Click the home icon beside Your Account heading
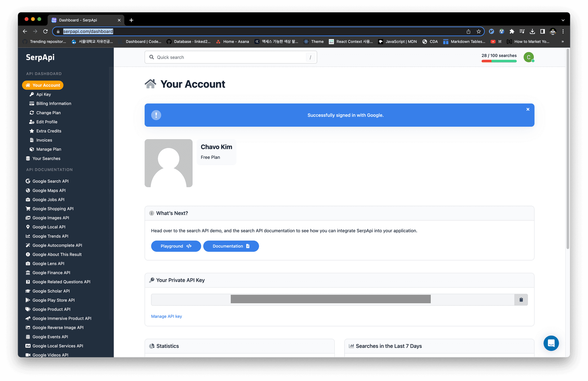The height and width of the screenshot is (381, 588). pos(150,84)
